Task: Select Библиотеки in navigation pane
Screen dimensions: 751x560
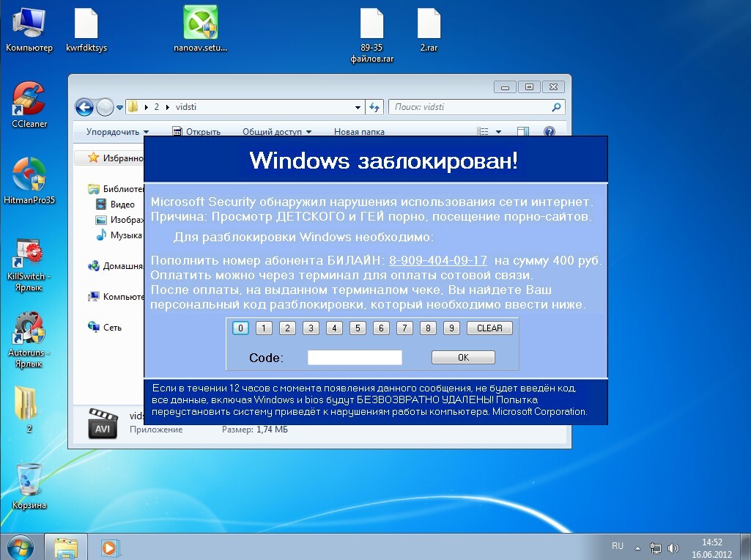Action: coord(116,188)
